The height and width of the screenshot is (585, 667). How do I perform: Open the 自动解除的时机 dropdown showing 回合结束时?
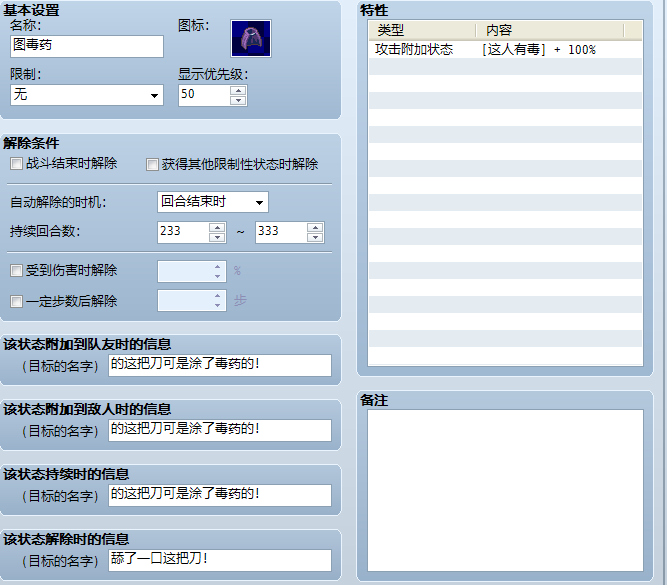coord(213,202)
